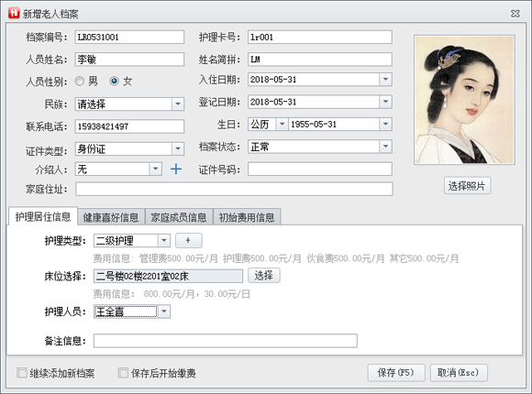
Task: Click the 选择 button for bed selection
Action: pos(263,275)
